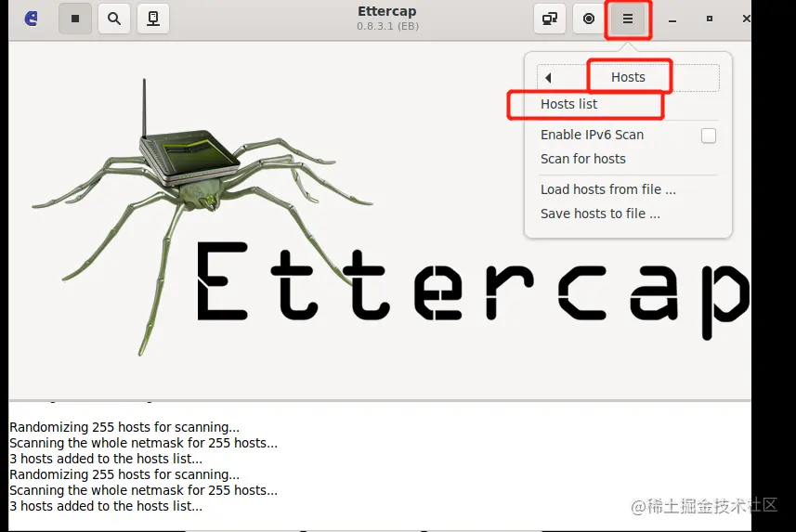This screenshot has height=532, width=796.
Task: Open the MITM menu icon
Action: (x=550, y=19)
